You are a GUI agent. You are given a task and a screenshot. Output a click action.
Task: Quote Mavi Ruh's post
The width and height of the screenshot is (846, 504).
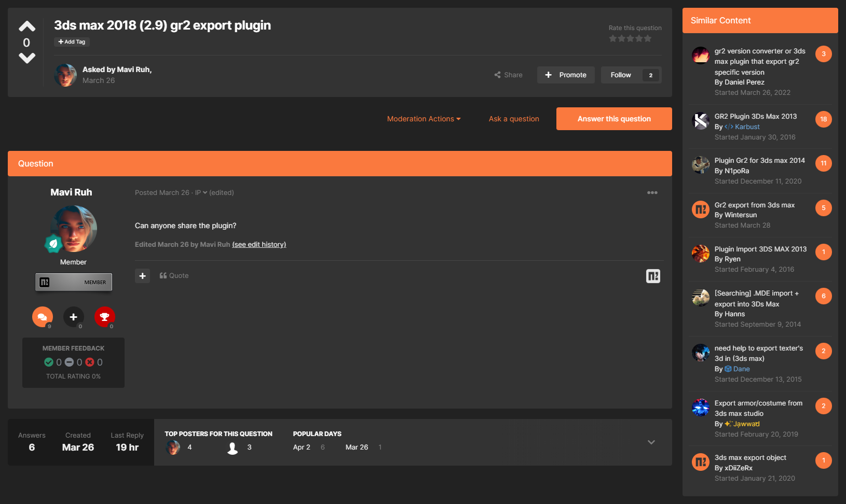coord(174,276)
